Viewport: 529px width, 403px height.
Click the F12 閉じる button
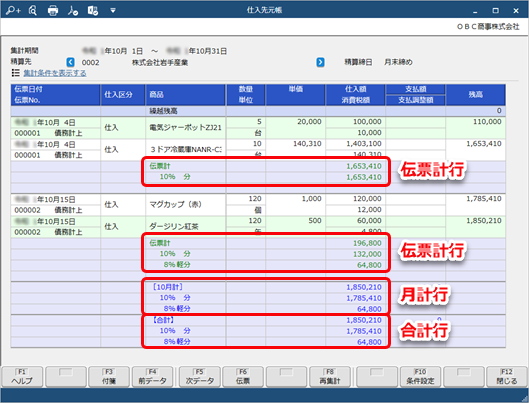(x=506, y=377)
